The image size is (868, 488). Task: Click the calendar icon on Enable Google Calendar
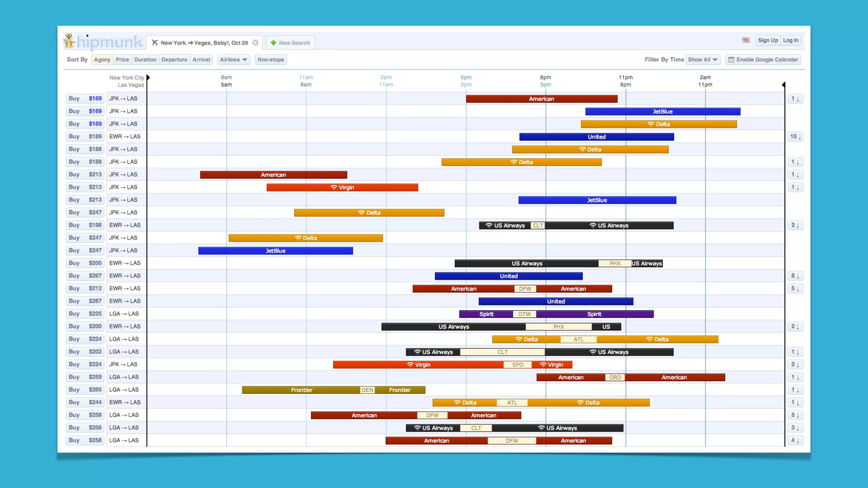(x=731, y=60)
